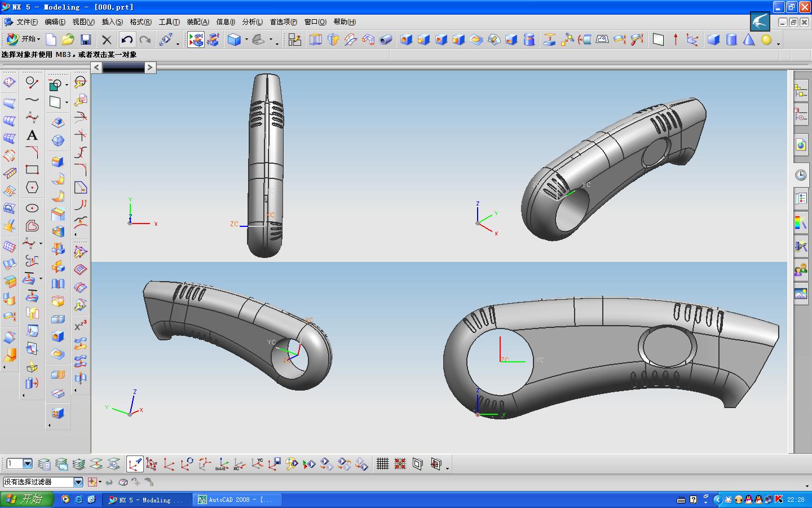Open Internet Explorer from the quick launch
Image resolution: width=812 pixels, height=508 pixels.
tap(78, 500)
